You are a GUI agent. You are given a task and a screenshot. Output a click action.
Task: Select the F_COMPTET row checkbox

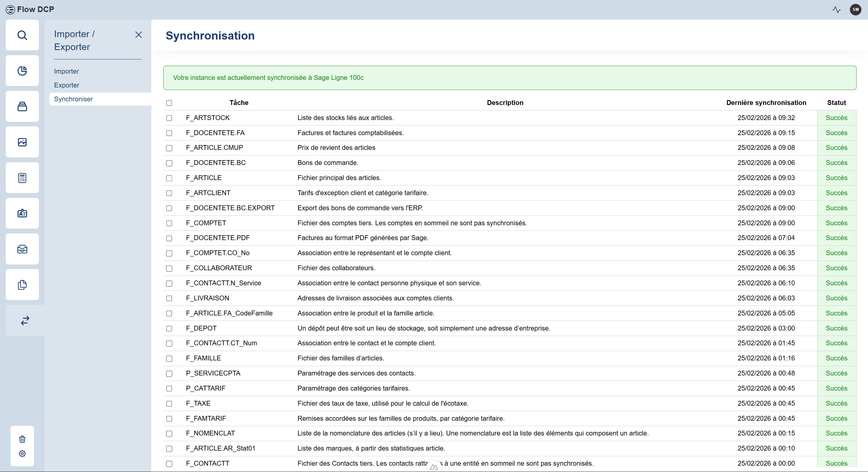click(x=169, y=223)
